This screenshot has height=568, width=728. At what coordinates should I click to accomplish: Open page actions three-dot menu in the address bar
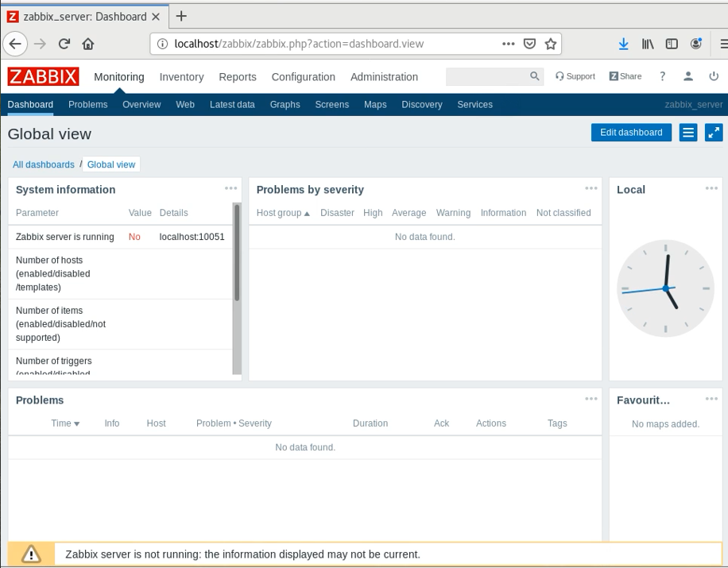[x=509, y=44]
